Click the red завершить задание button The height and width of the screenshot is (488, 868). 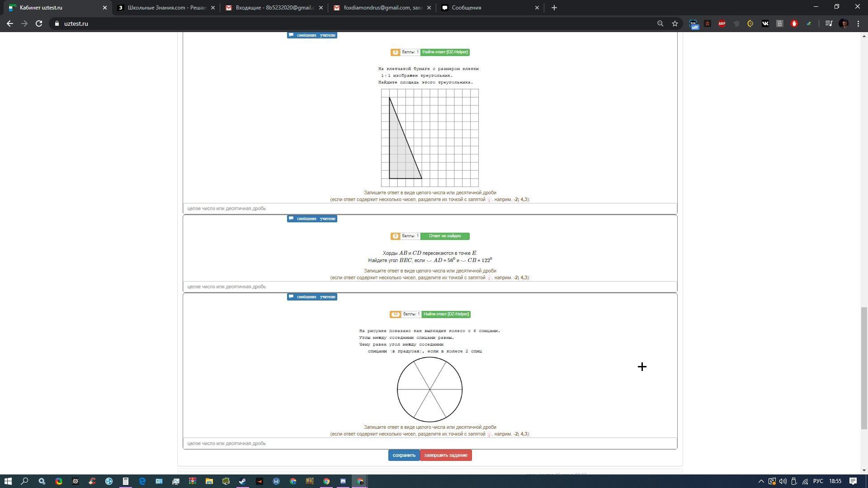click(x=446, y=455)
